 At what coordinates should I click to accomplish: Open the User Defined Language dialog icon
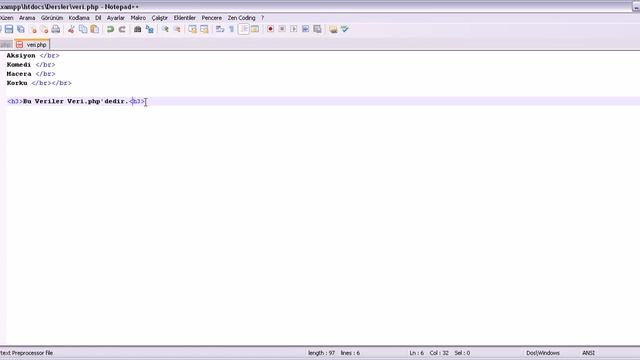(255, 29)
